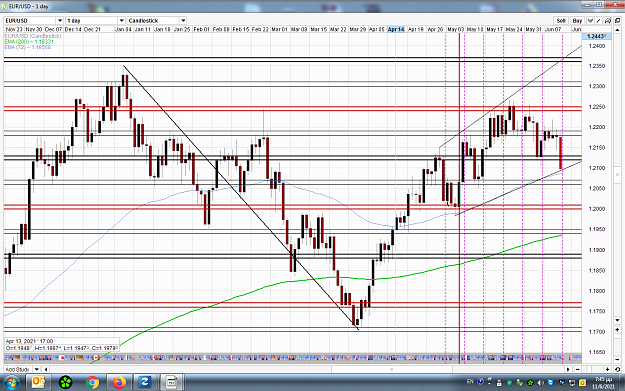Open the Candlestick chart type dropdown

(183, 21)
